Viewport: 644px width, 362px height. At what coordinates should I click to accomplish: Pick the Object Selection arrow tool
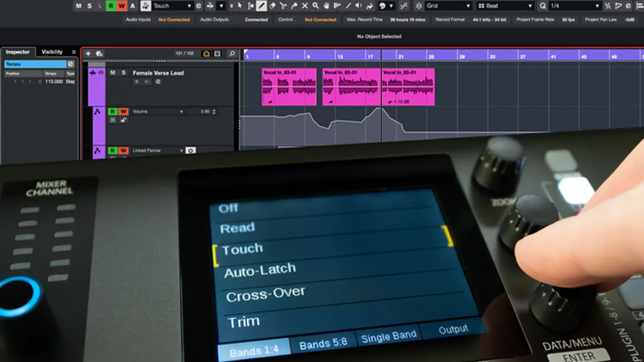(240, 6)
